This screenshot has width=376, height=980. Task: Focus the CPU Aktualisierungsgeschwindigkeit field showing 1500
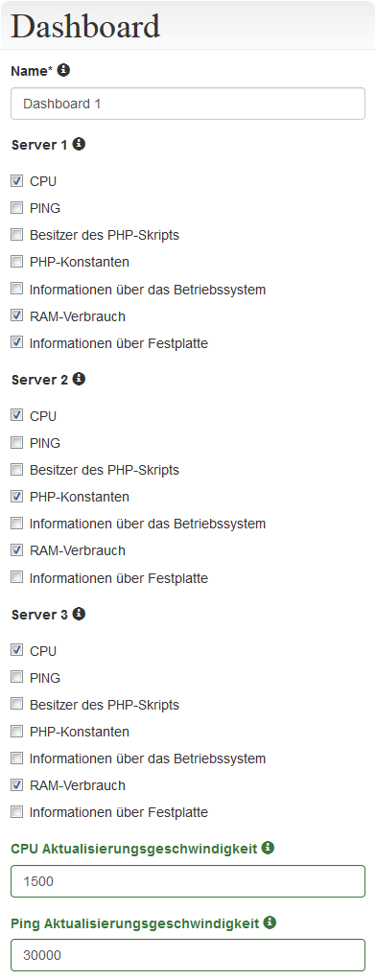tap(188, 881)
